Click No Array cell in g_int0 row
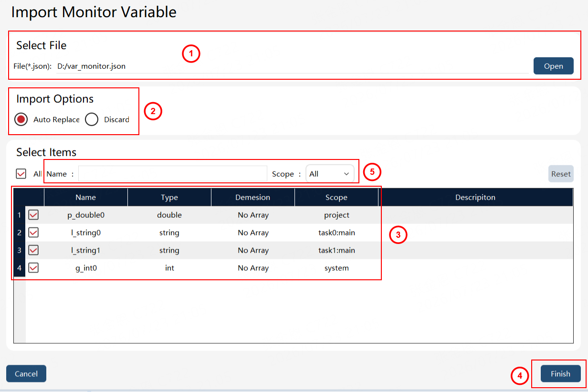Viewport: 588px width, 392px height. (253, 268)
